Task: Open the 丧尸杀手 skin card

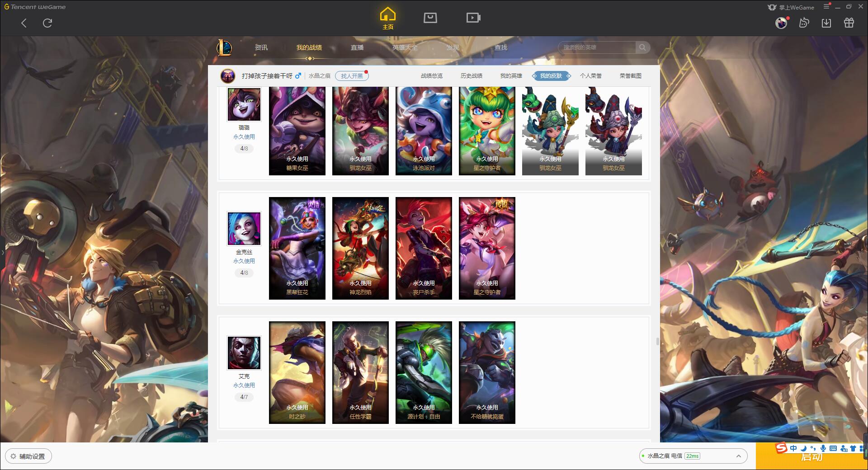Action: [424, 248]
